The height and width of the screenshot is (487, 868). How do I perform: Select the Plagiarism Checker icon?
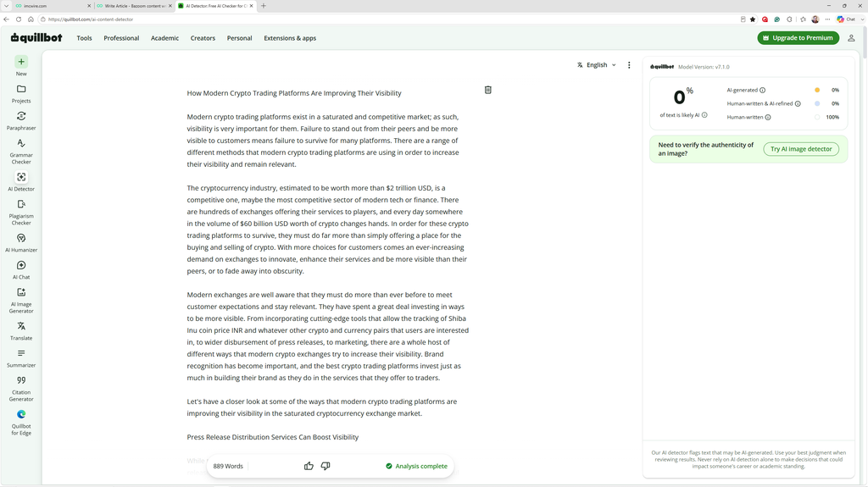click(x=21, y=204)
